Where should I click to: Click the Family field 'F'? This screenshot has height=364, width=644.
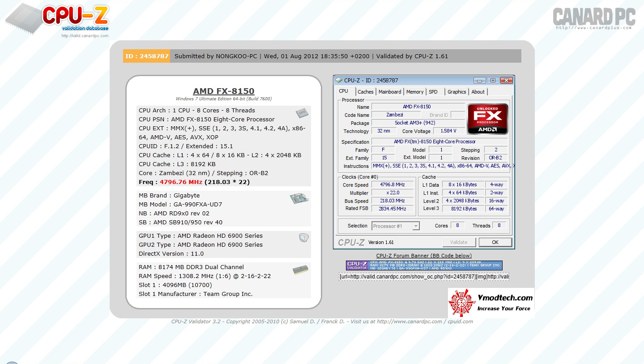(383, 150)
